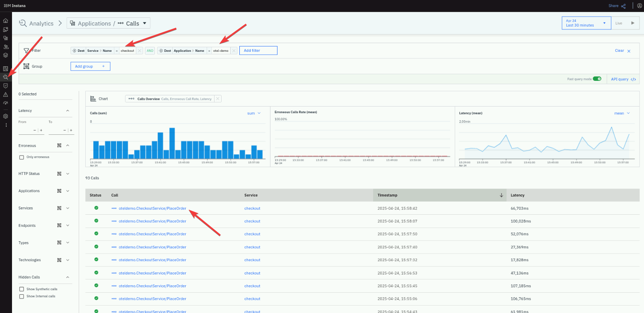Click the 93 Calls count text
Screen dimensions: 644x313
pos(92,178)
